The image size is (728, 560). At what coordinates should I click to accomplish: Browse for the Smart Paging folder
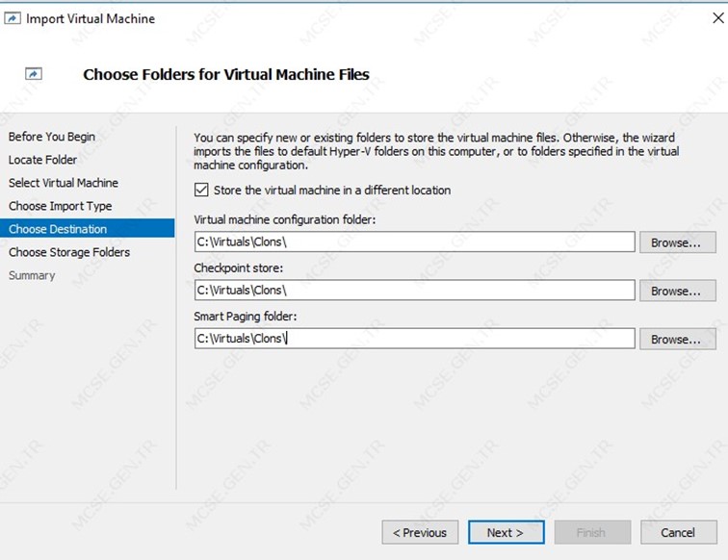click(677, 339)
